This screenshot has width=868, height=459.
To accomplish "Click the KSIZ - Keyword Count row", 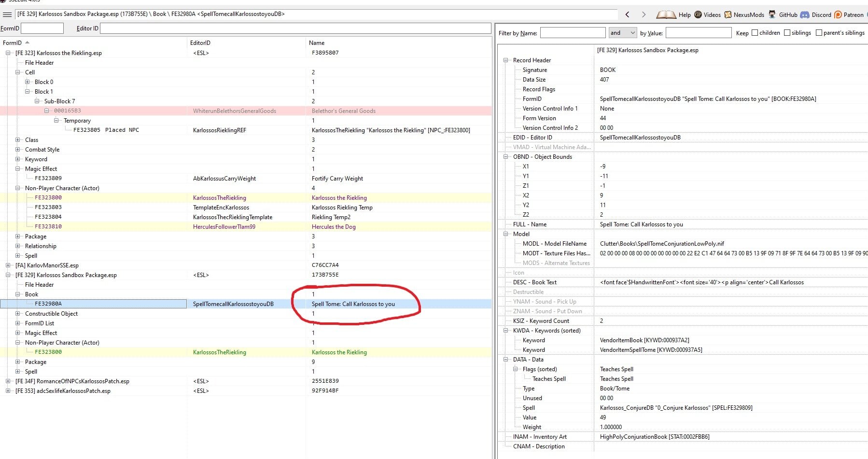I will coord(683,321).
